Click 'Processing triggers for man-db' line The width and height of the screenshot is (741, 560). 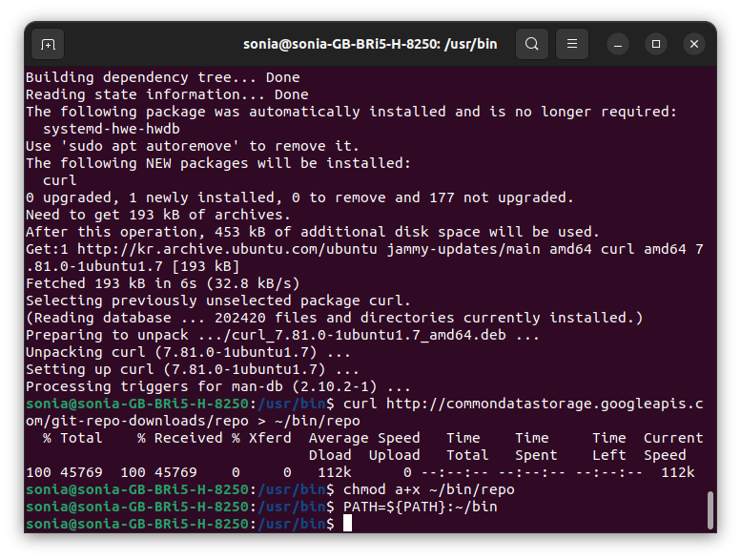point(218,386)
